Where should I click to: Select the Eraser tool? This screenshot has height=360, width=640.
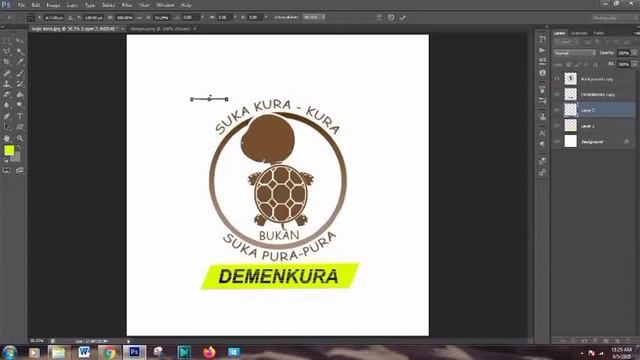[7, 94]
